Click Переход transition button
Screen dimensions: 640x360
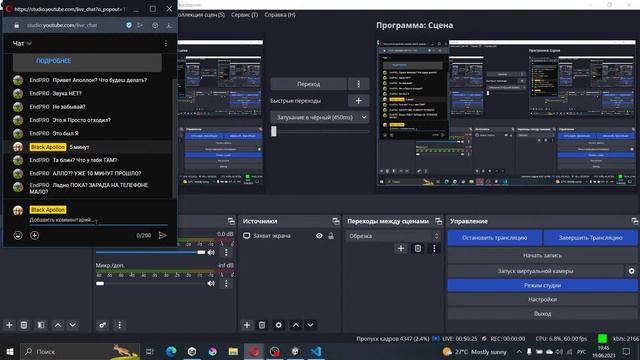309,84
